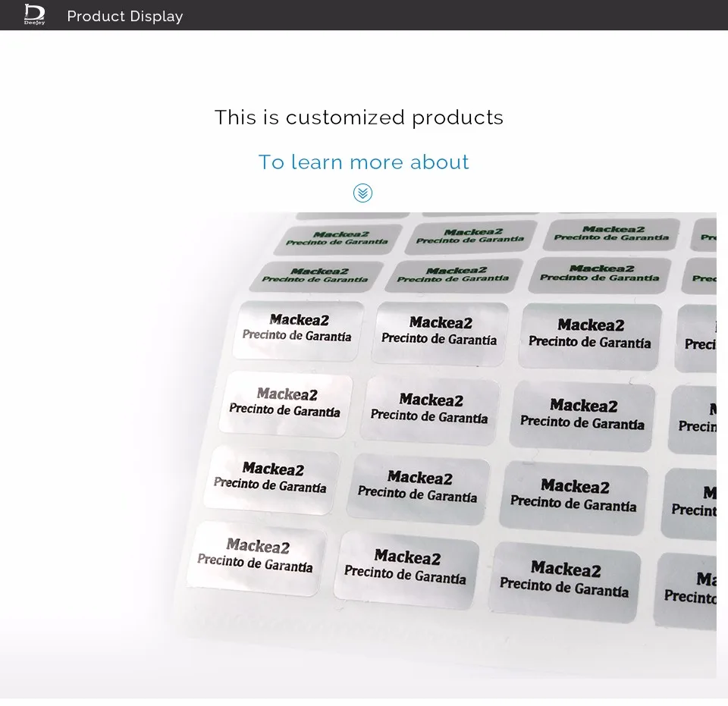
Task: Select 'This is customized products' heading
Action: coord(359,118)
